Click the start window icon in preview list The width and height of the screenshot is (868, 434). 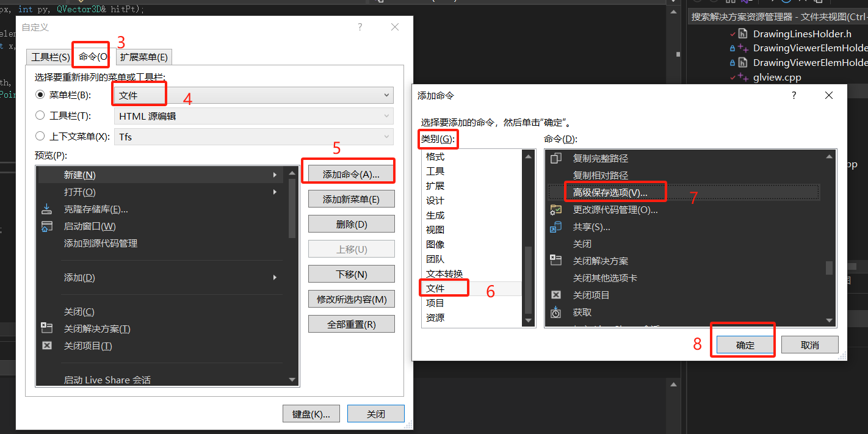(x=47, y=226)
